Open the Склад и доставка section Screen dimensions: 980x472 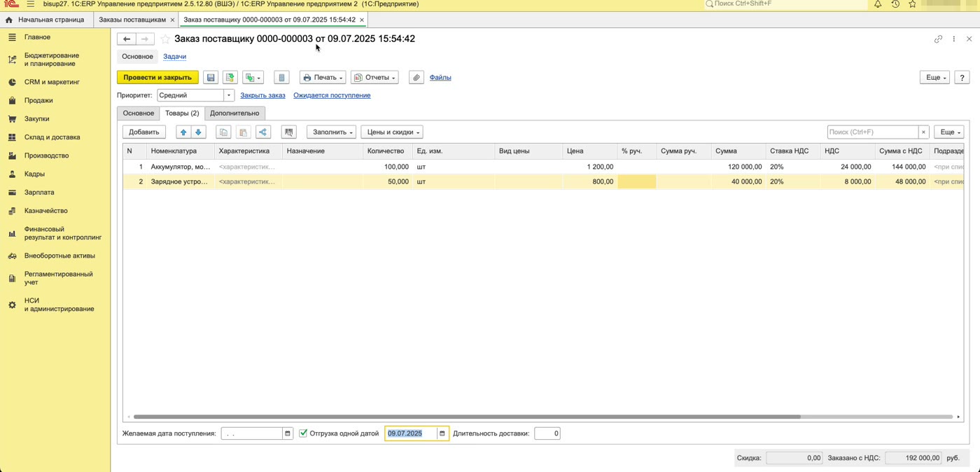point(52,137)
